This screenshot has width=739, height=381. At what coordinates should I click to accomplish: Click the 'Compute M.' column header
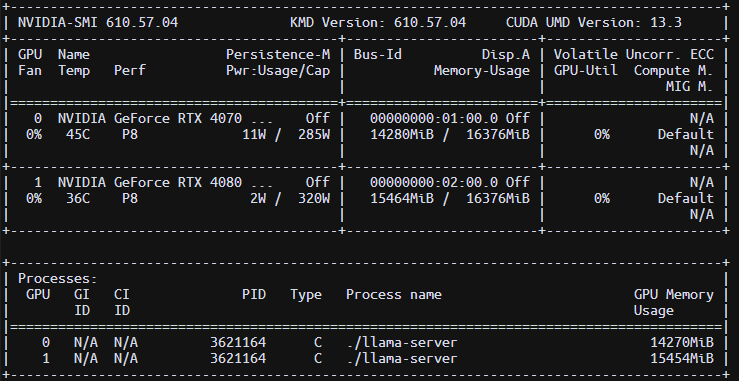coord(673,71)
